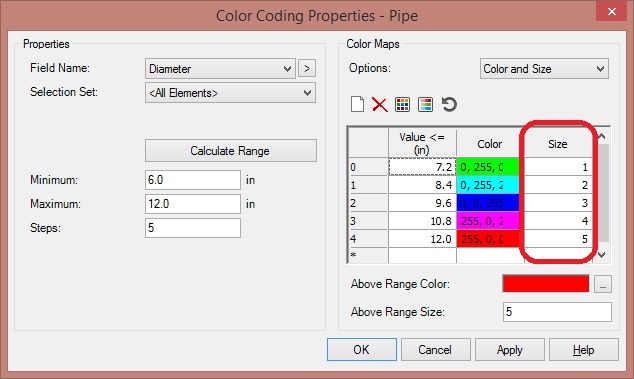This screenshot has height=379, width=634.
Task: Select the green color cell in row 0
Action: point(488,167)
